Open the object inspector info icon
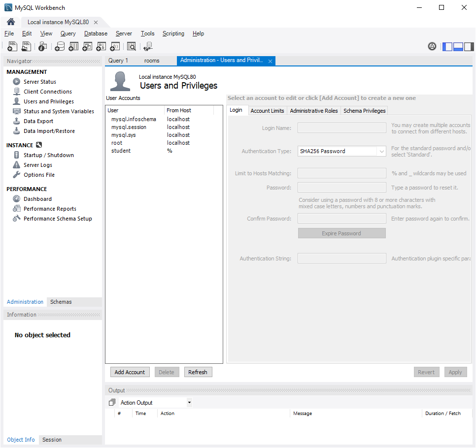Image resolution: width=476 pixels, height=448 pixels. [43, 46]
